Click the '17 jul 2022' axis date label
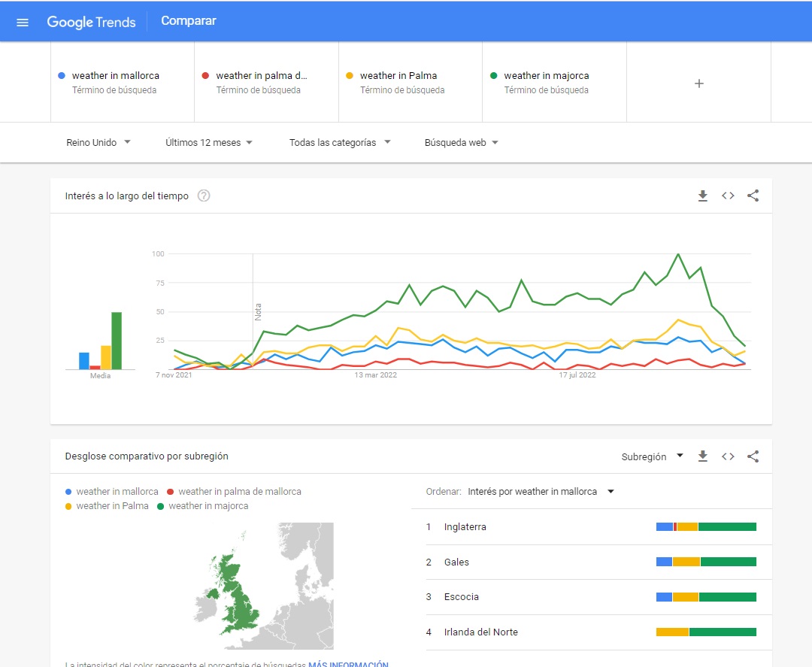This screenshot has height=667, width=812. pos(577,375)
